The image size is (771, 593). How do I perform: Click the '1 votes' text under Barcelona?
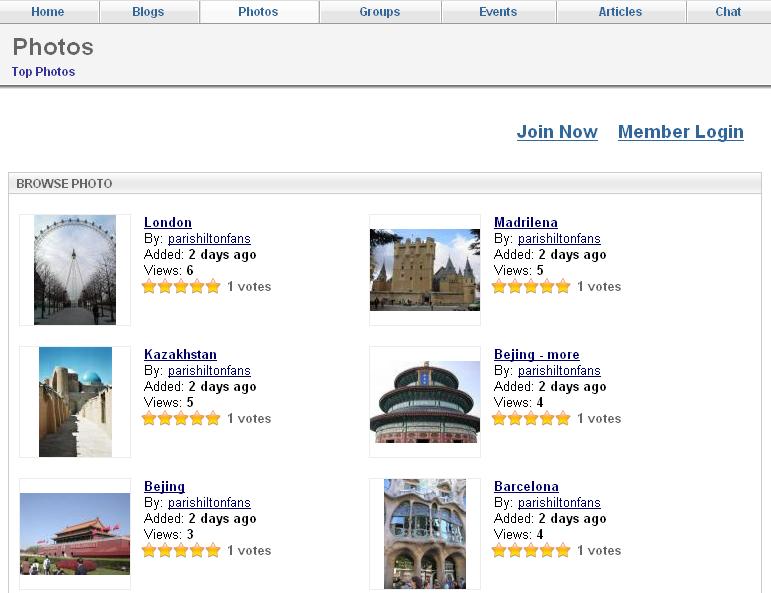tap(599, 551)
